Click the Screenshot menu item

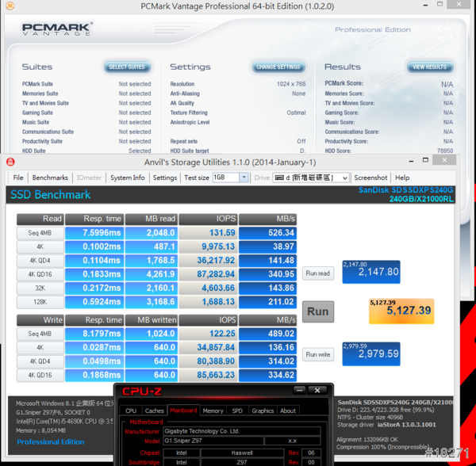point(370,178)
